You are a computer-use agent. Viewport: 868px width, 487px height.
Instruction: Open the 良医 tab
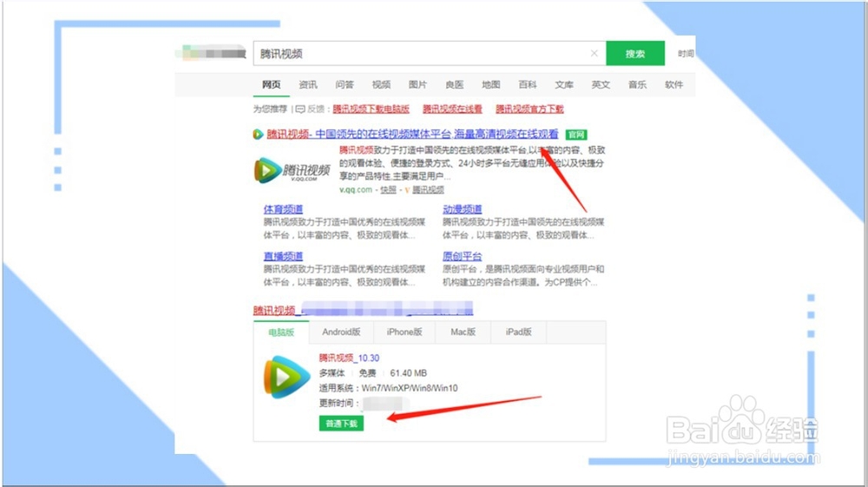point(454,85)
